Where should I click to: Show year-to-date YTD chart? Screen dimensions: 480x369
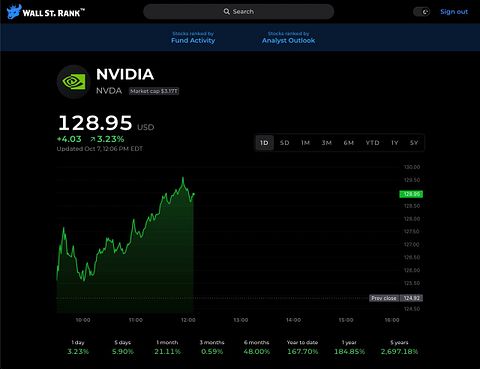click(372, 143)
